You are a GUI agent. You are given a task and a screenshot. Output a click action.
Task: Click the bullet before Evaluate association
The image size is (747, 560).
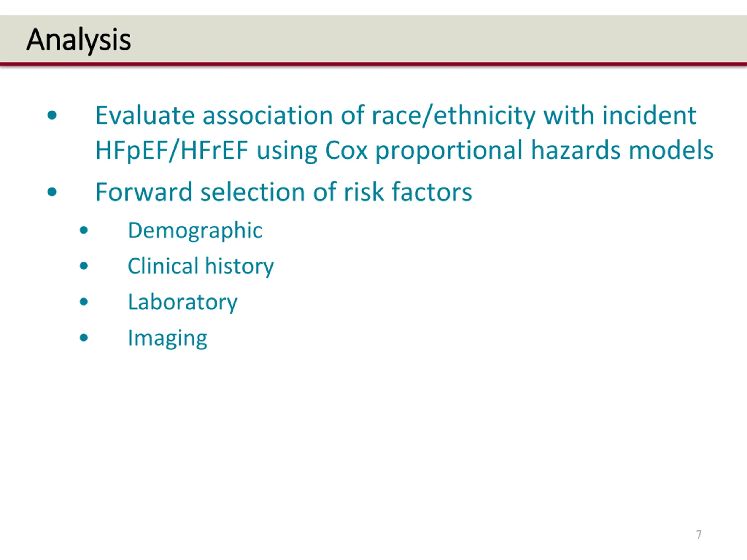pyautogui.click(x=52, y=116)
